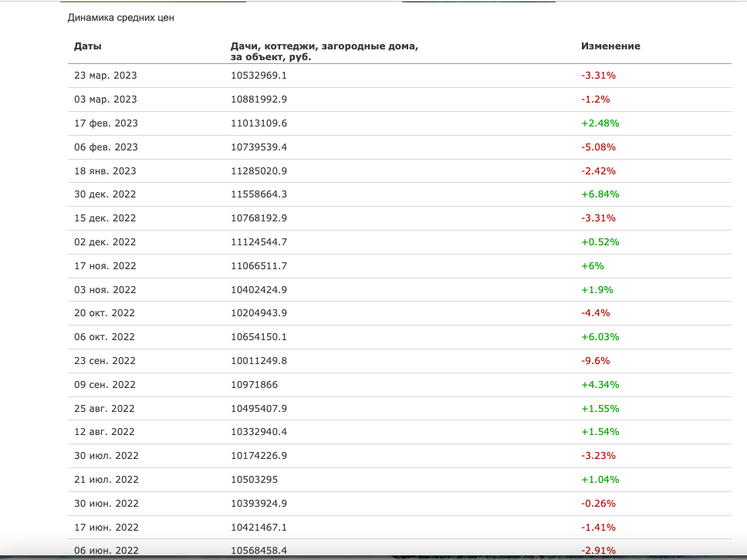Select price value 10011249.8
Image resolution: width=747 pixels, height=560 pixels.
point(259,360)
